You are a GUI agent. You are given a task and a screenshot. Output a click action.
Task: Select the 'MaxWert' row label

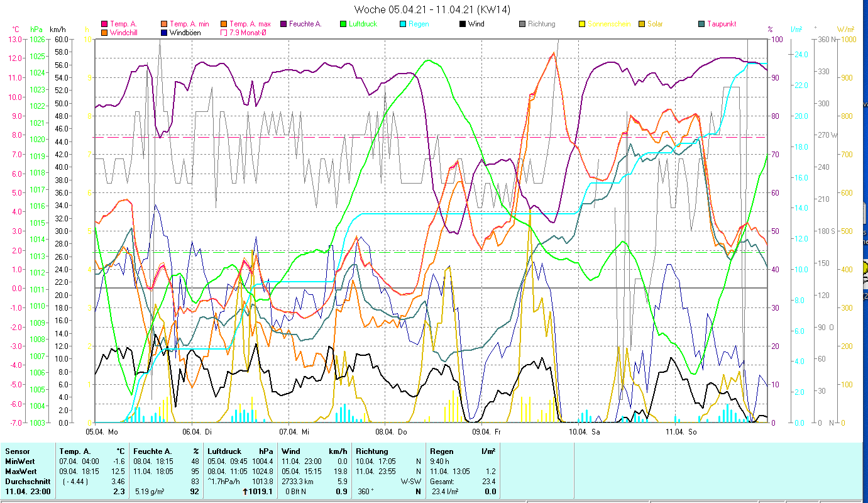(20, 472)
